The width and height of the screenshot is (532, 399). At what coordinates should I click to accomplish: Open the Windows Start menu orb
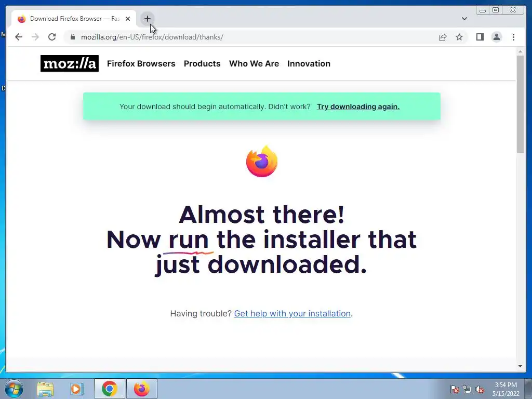click(14, 389)
